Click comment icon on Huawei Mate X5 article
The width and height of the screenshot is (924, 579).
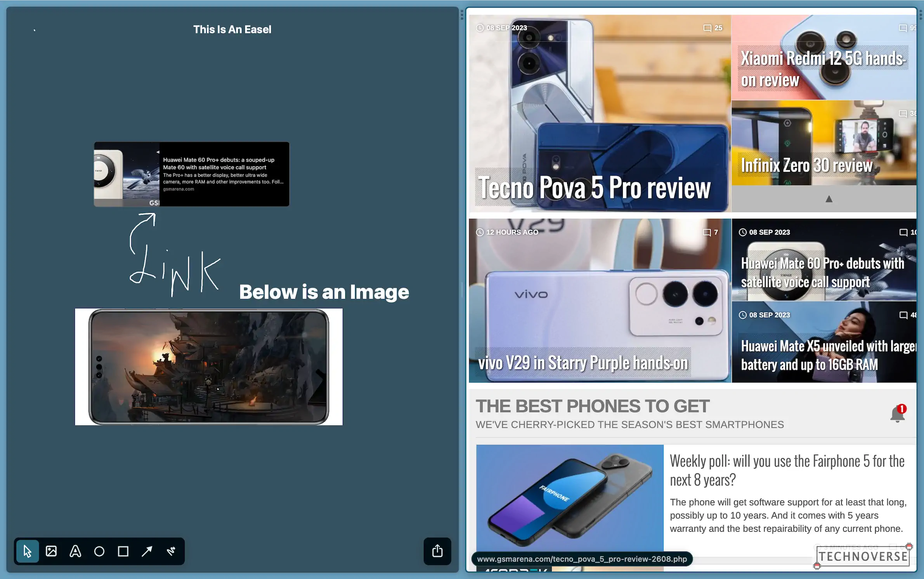click(903, 315)
